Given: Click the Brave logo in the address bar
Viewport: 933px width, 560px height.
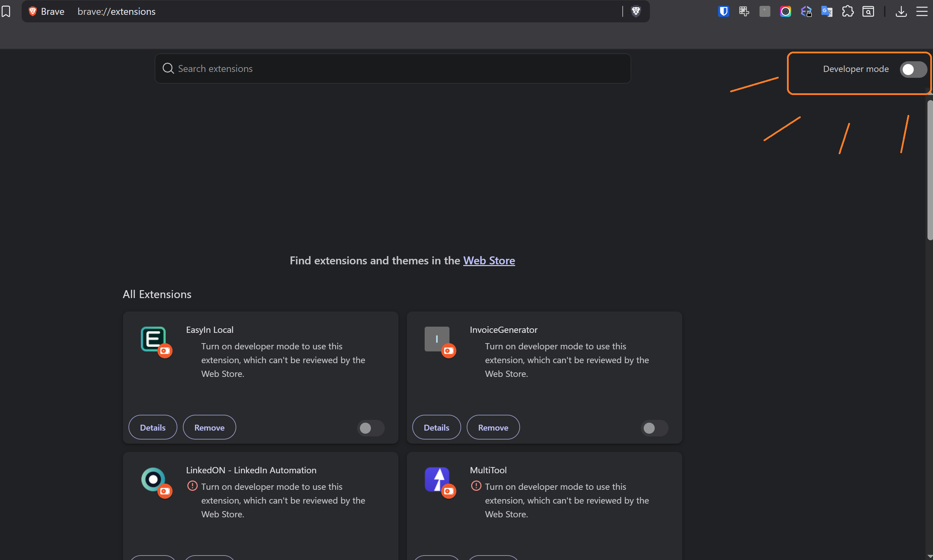Looking at the screenshot, I should [32, 11].
